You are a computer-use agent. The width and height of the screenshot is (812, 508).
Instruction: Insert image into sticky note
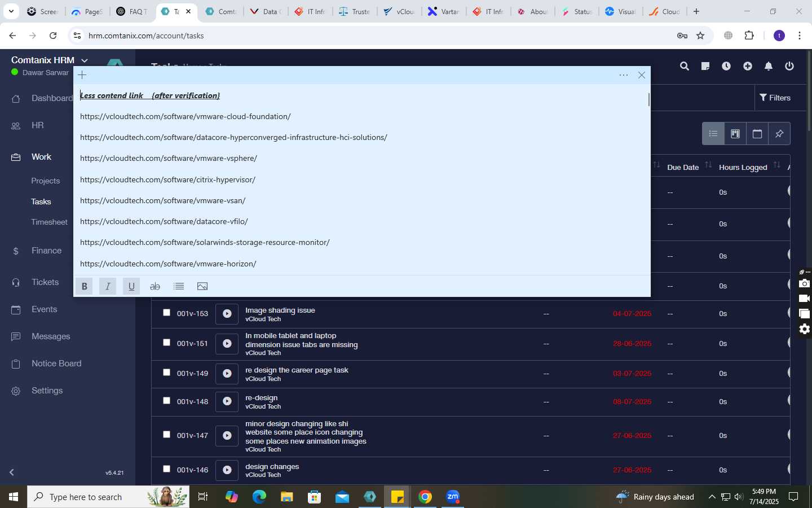coord(202,286)
